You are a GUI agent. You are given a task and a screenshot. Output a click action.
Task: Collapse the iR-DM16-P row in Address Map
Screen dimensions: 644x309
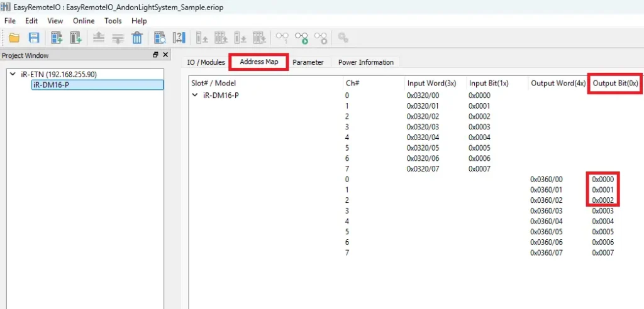pos(195,95)
